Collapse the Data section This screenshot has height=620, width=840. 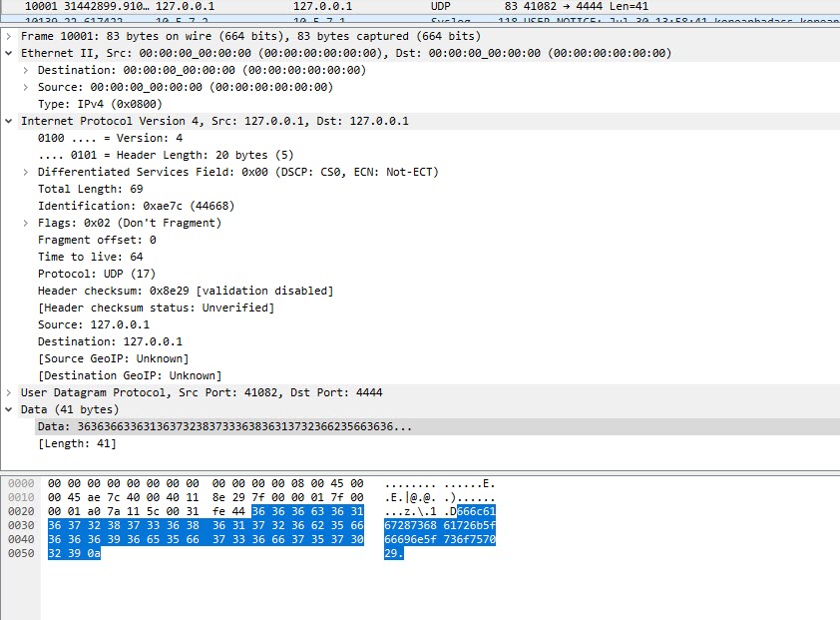click(8, 408)
